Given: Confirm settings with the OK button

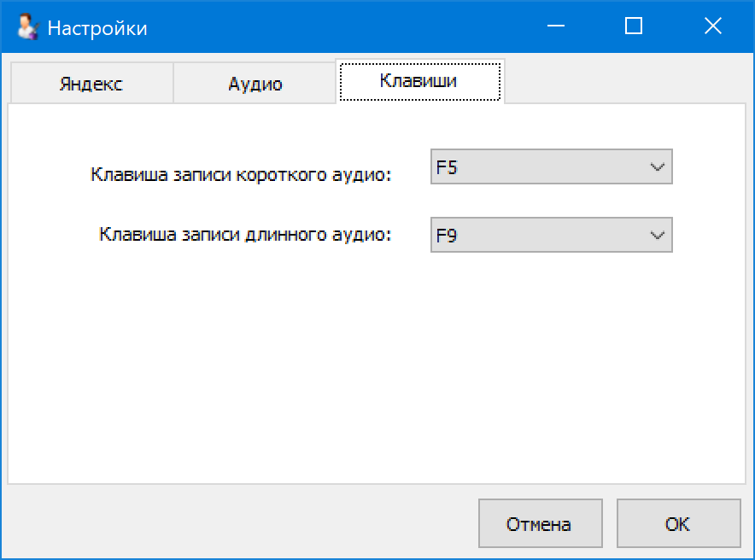Looking at the screenshot, I should tap(677, 523).
